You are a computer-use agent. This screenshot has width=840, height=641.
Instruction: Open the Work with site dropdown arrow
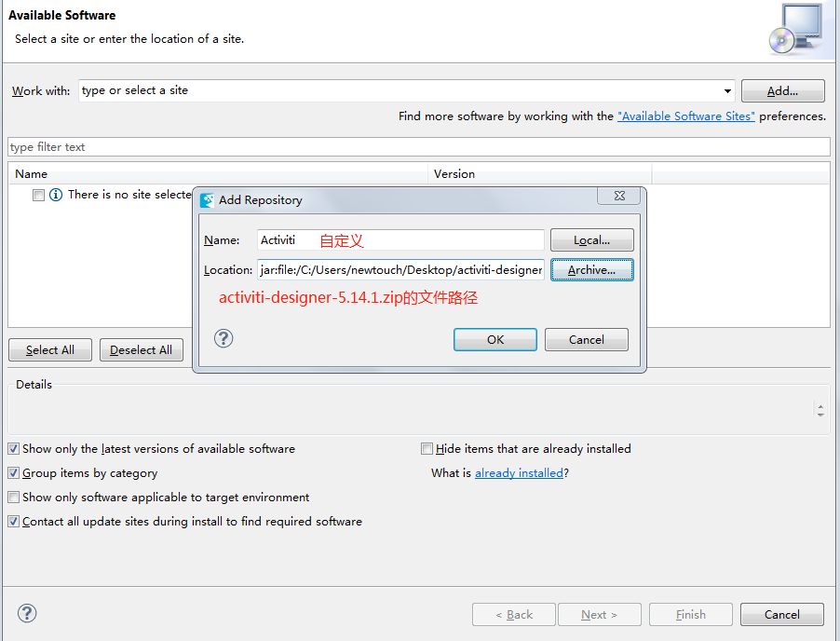pos(727,90)
